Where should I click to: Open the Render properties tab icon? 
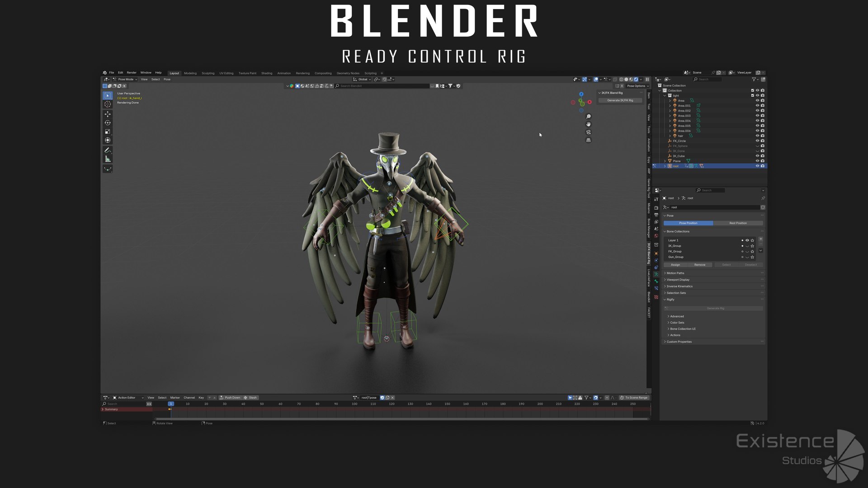tap(656, 207)
